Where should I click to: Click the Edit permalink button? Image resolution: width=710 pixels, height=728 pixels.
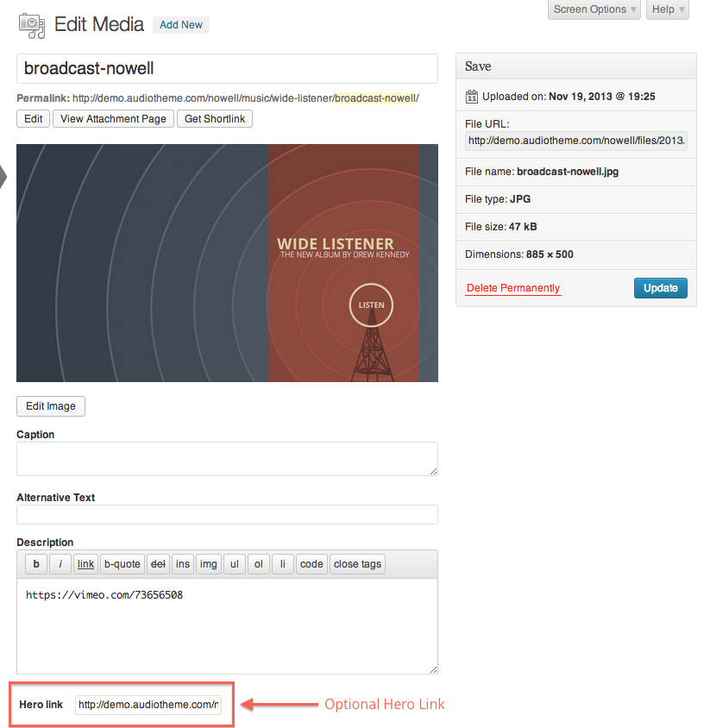pyautogui.click(x=34, y=119)
